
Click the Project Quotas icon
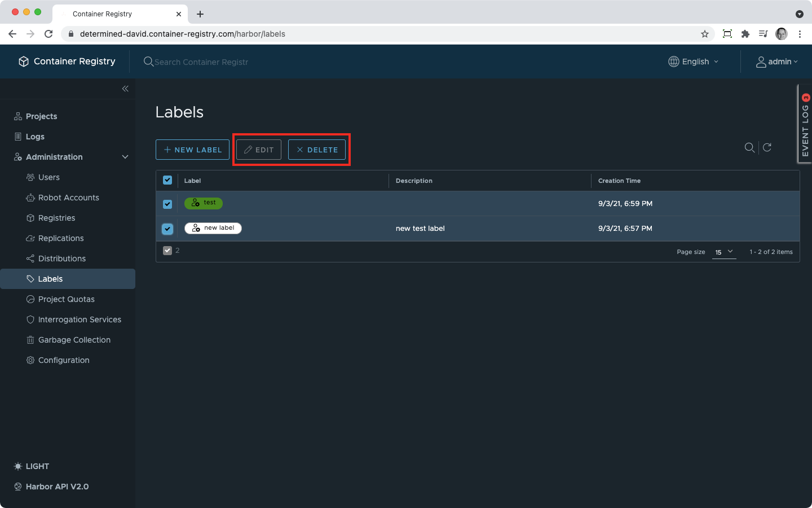(x=30, y=299)
